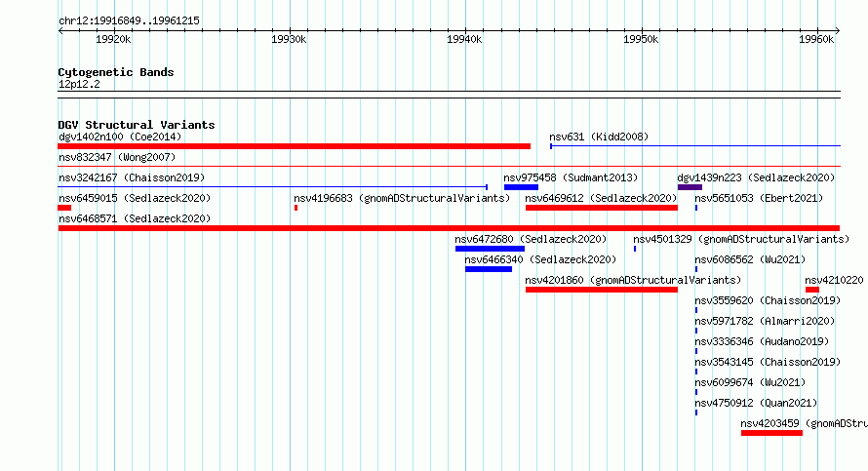
Task: Open nsv6472680 (Sedlazeck2020) label
Action: click(531, 239)
